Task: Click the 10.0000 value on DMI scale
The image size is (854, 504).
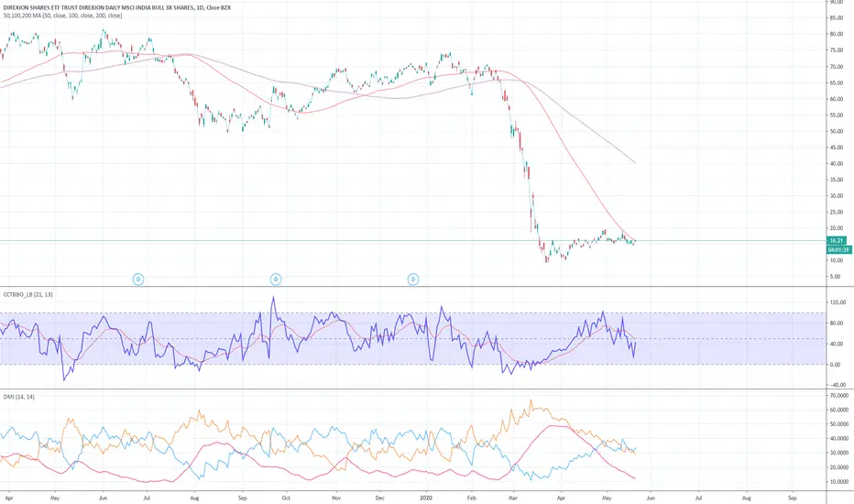Action: (x=839, y=482)
